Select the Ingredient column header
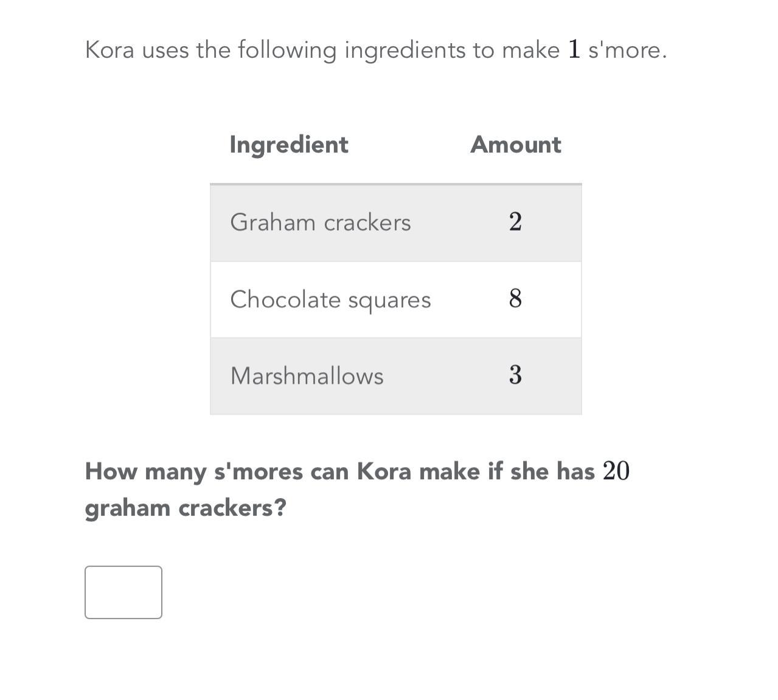 (x=289, y=145)
